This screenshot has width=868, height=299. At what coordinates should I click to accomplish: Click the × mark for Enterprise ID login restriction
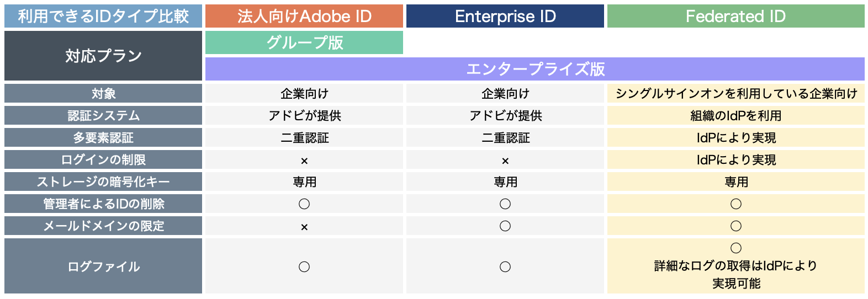coord(505,161)
